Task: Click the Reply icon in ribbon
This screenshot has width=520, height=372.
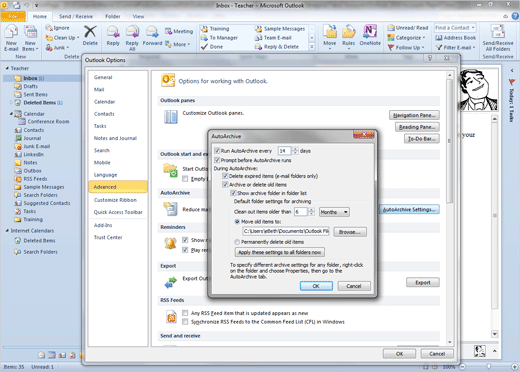Action: coord(113,32)
